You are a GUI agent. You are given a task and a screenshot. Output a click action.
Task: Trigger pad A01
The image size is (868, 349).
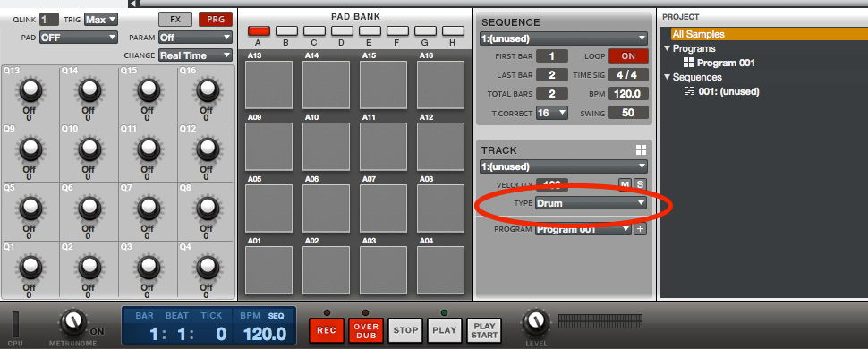pos(269,269)
